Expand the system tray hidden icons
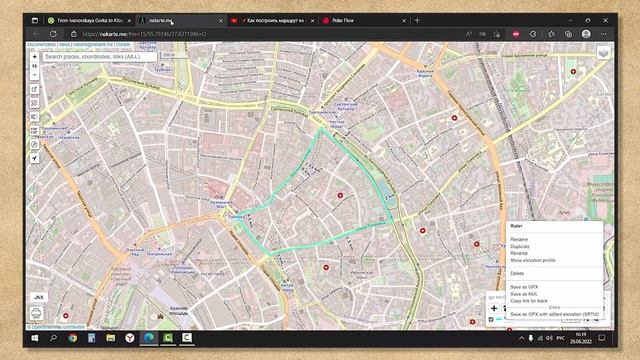Image resolution: width=640 pixels, height=360 pixels. (521, 338)
